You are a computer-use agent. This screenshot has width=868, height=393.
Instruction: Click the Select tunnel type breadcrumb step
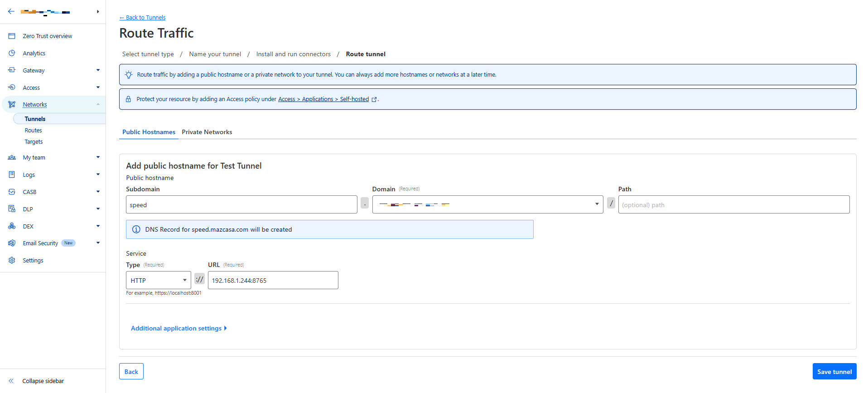coord(148,54)
